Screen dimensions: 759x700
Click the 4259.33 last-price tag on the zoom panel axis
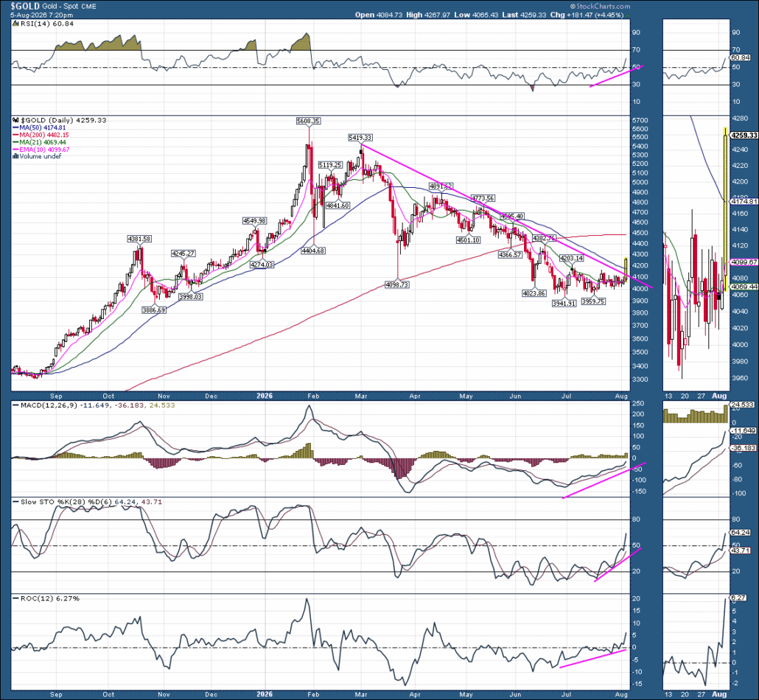click(744, 136)
